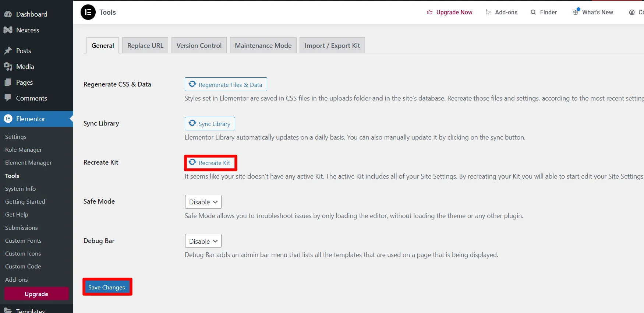Click the Recreate Kit button
644x313 pixels.
pos(210,163)
